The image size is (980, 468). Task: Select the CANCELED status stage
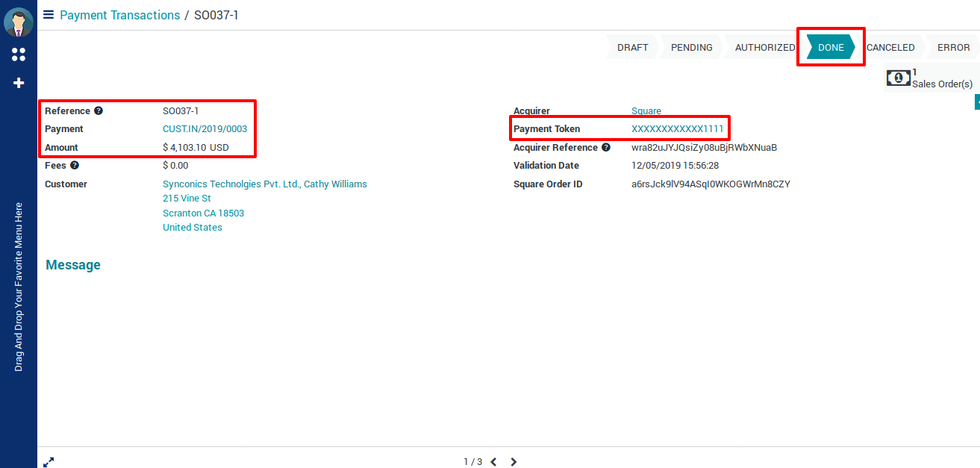890,47
